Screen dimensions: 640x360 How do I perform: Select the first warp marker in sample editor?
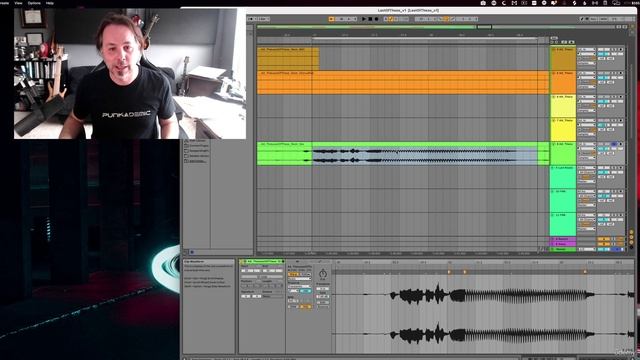tap(449, 271)
